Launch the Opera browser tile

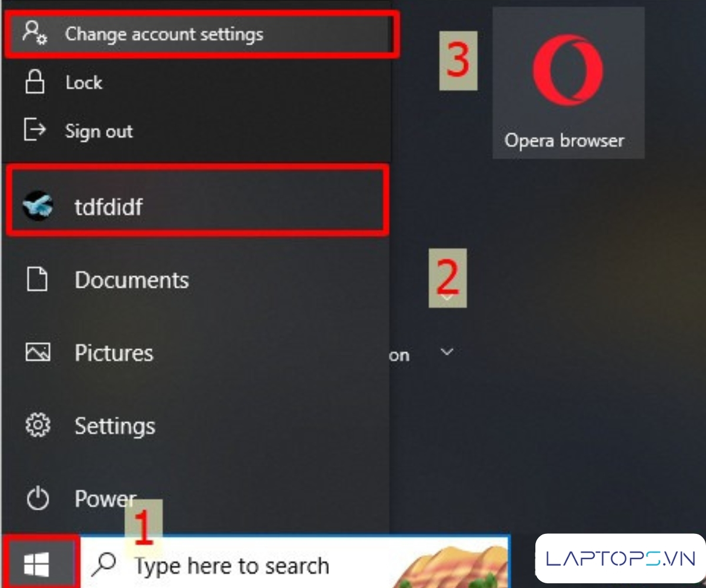[568, 83]
